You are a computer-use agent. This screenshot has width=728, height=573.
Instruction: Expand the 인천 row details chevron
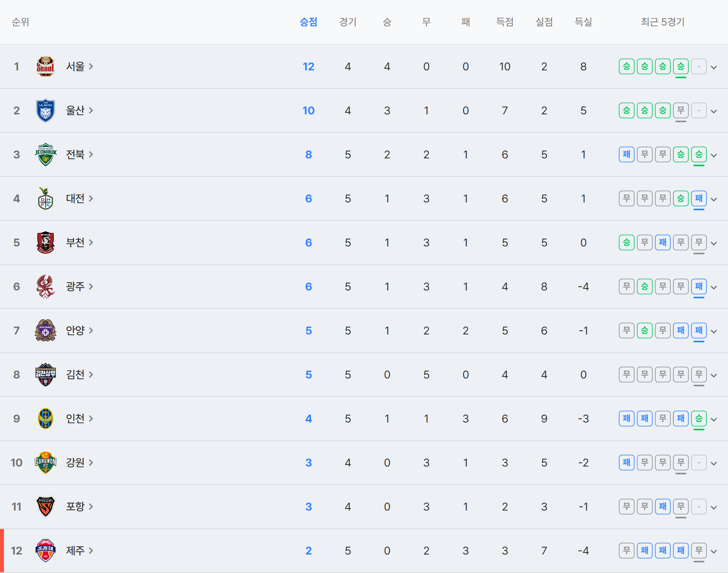(x=714, y=419)
